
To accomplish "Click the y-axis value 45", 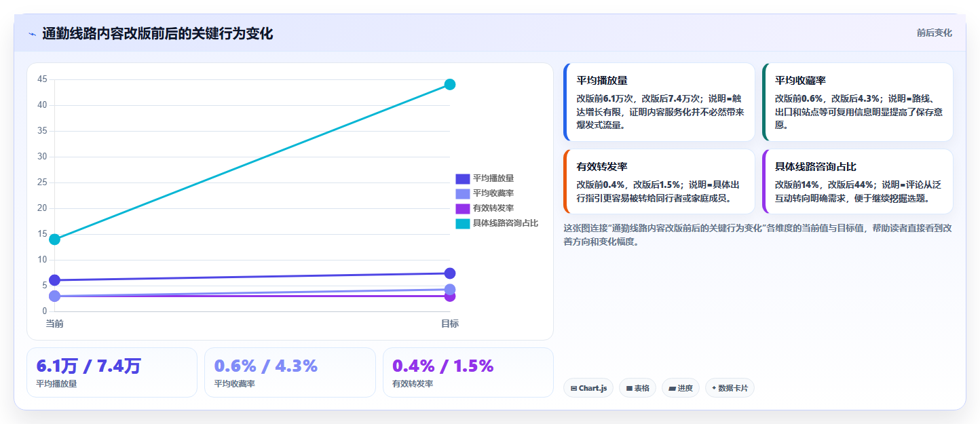I will 42,79.
